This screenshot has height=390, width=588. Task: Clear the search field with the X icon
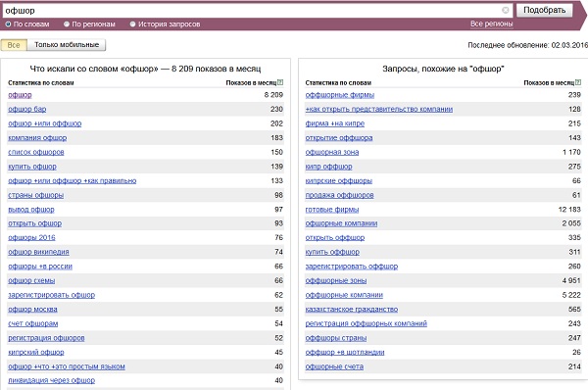coord(505,10)
